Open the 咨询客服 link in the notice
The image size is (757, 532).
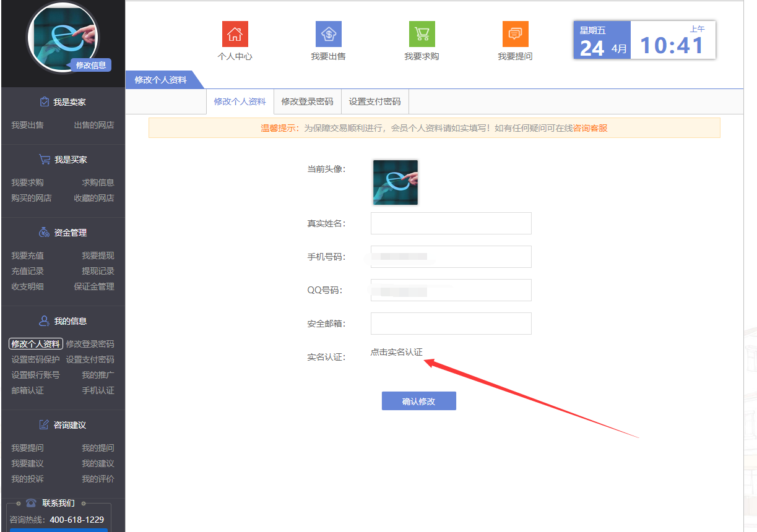(x=590, y=128)
